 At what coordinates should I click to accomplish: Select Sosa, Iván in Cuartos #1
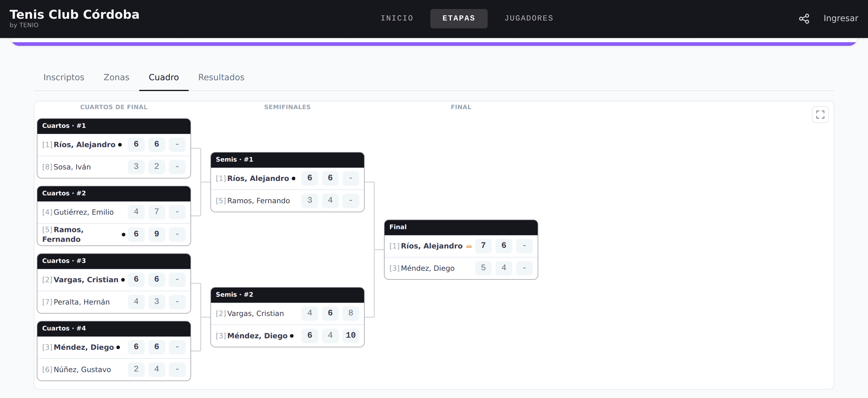tap(72, 167)
